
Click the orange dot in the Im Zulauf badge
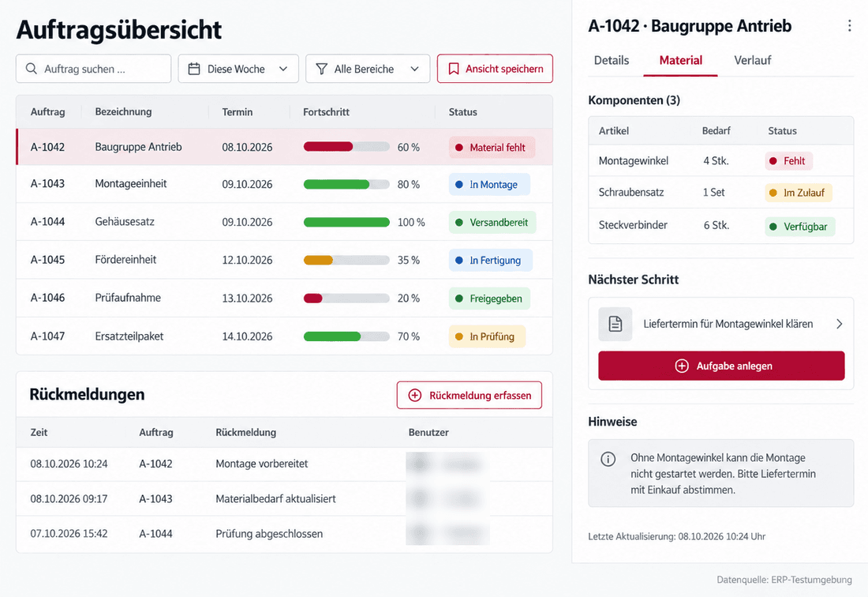point(773,193)
